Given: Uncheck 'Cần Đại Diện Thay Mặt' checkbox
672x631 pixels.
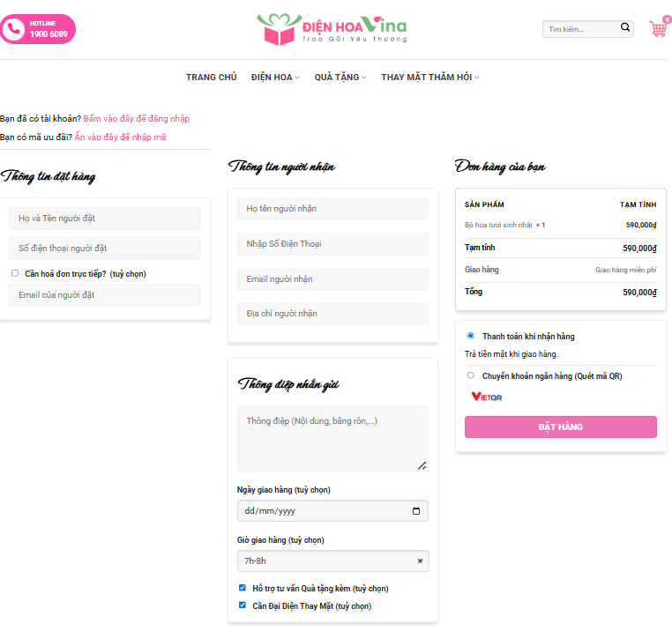Looking at the screenshot, I should click(243, 605).
